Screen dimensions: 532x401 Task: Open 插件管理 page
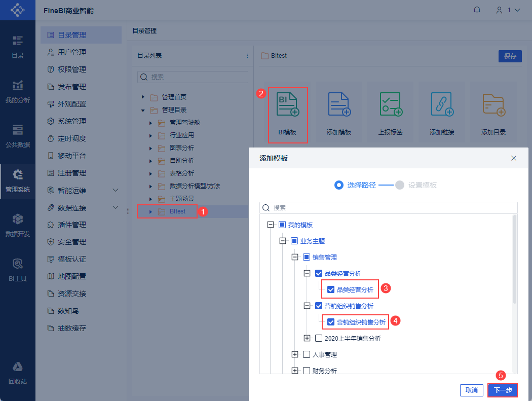point(81,225)
